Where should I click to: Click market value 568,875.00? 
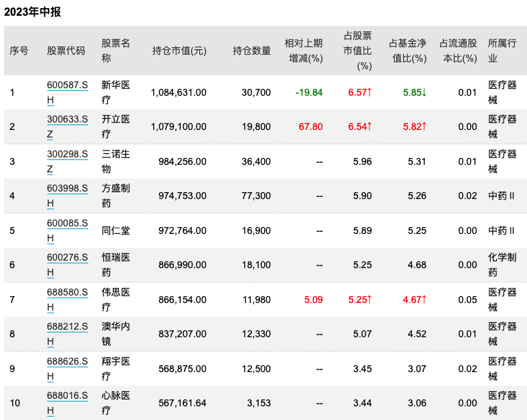point(183,369)
